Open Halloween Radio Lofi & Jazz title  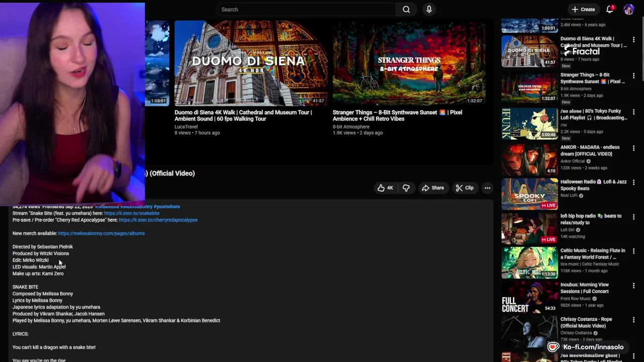[593, 185]
